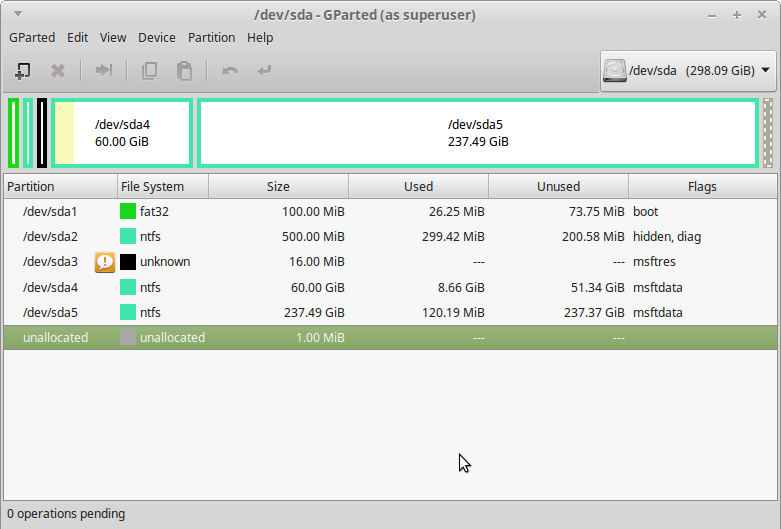Open the View menu
Viewport: 781px width, 529px height.
pos(113,38)
